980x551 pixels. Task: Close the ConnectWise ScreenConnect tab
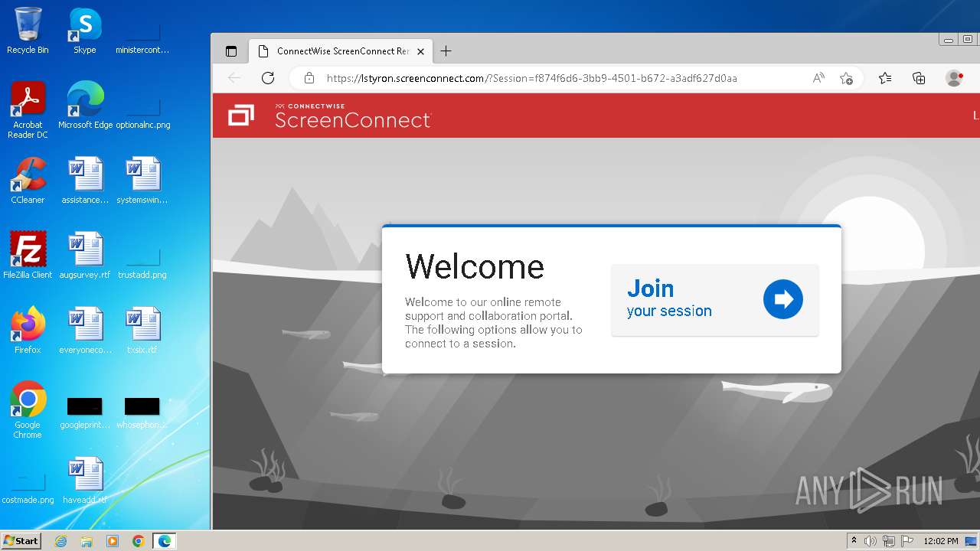420,51
